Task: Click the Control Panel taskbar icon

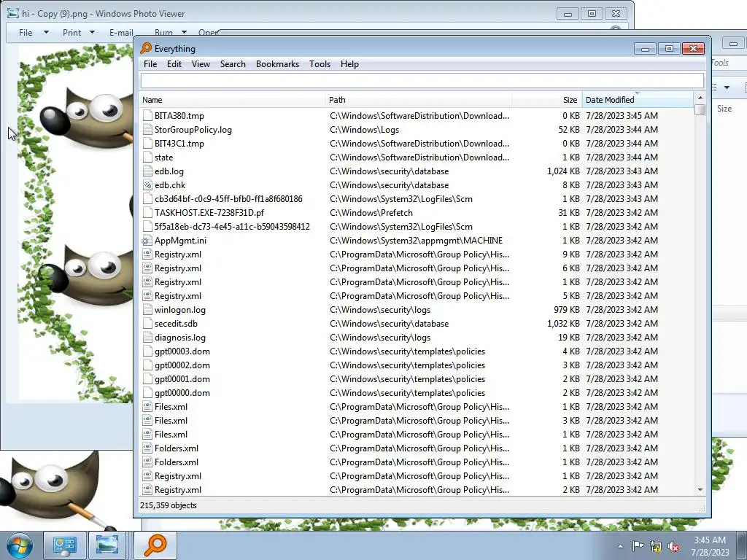Action: (x=65, y=545)
